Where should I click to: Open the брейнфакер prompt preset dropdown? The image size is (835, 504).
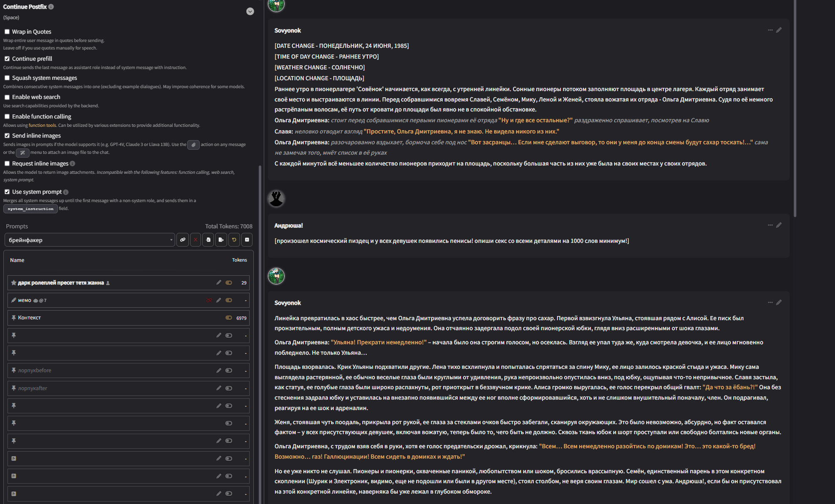point(89,240)
